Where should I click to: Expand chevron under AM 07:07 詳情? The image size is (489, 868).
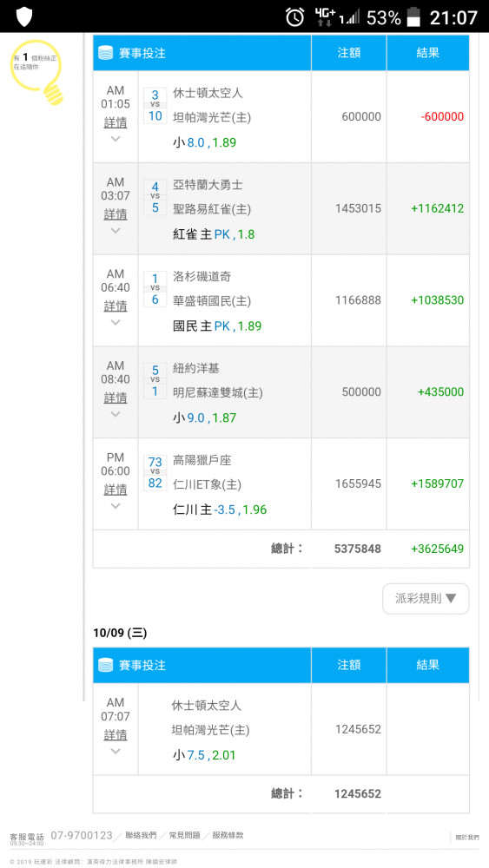(116, 751)
